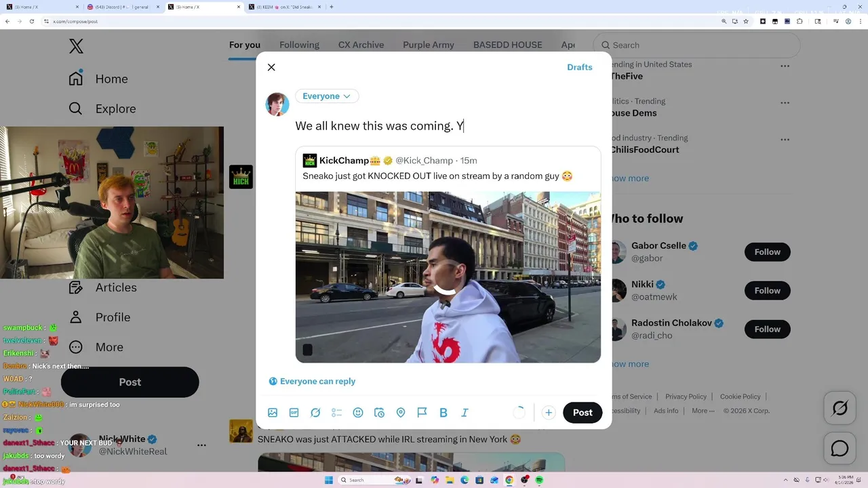Switch to the BASEDD HOUSE tab
The width and height of the screenshot is (868, 488).
508,45
